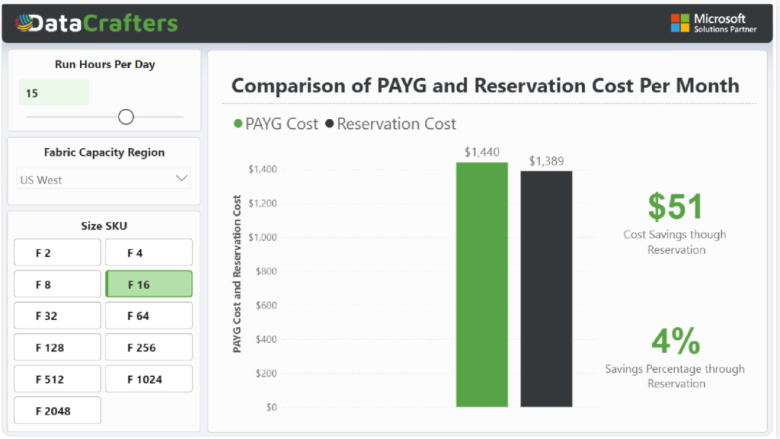Click the Run Hours Per Day slider handle
Viewport: 780px width, 439px height.
tap(126, 117)
